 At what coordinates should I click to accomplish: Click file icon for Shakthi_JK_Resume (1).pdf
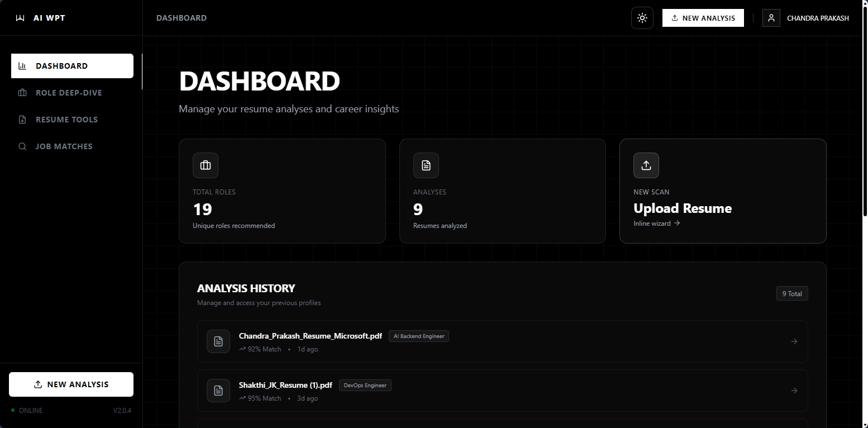[218, 391]
